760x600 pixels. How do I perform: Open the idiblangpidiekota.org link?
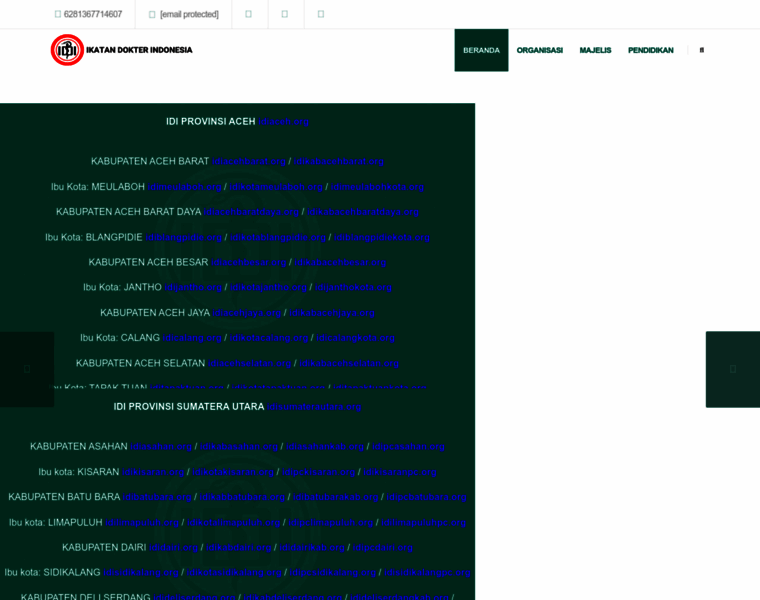[382, 237]
